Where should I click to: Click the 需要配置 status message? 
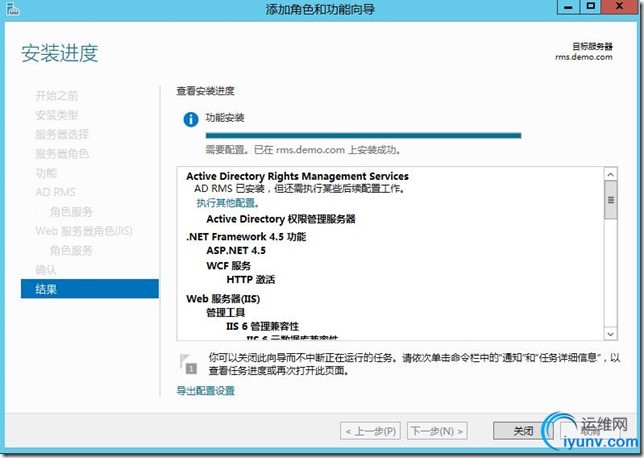pyautogui.click(x=303, y=150)
